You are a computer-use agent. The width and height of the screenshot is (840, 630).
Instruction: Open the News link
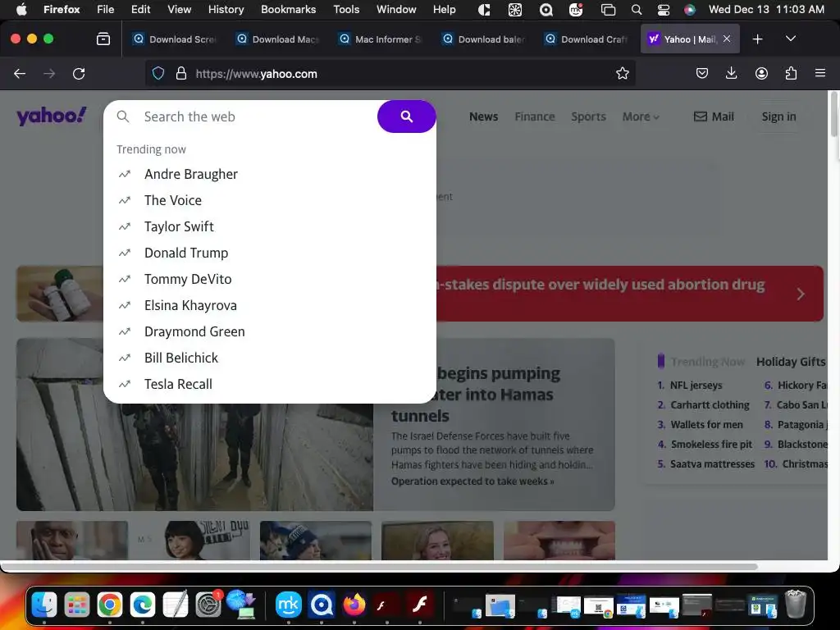(x=483, y=116)
